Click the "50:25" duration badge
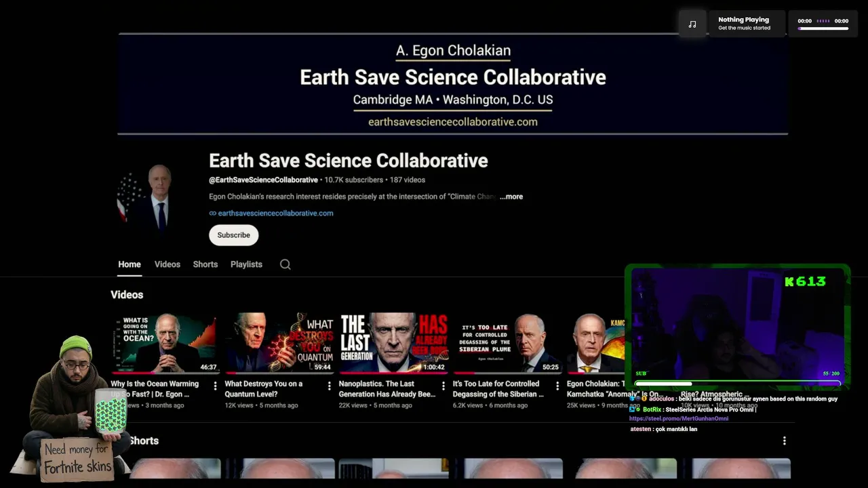This screenshot has width=868, height=488. (x=551, y=367)
